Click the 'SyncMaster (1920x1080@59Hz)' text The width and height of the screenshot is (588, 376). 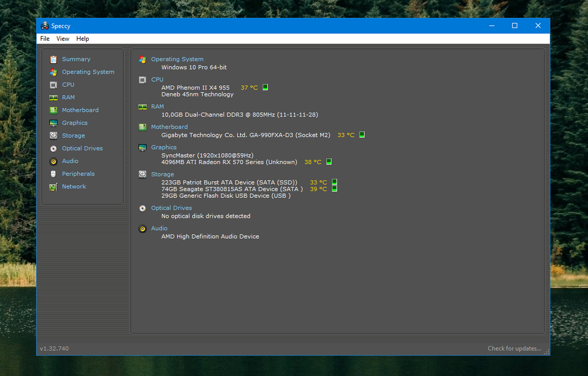pos(207,155)
